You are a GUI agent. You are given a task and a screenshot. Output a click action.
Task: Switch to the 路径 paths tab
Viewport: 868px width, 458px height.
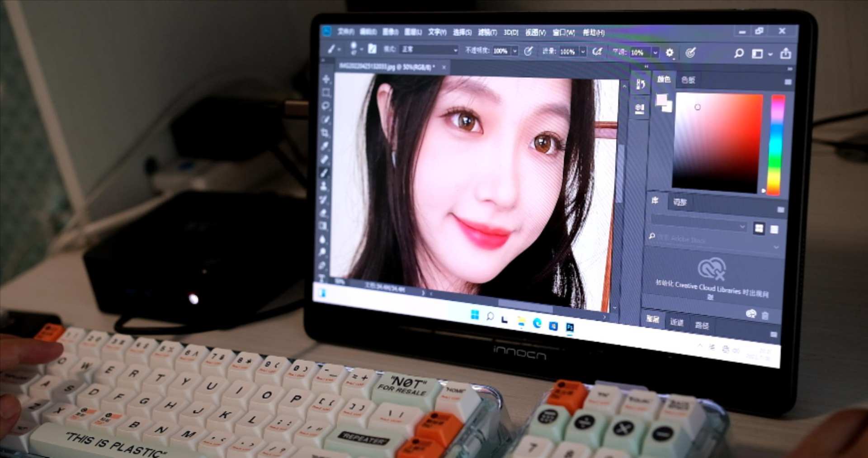[x=702, y=325]
